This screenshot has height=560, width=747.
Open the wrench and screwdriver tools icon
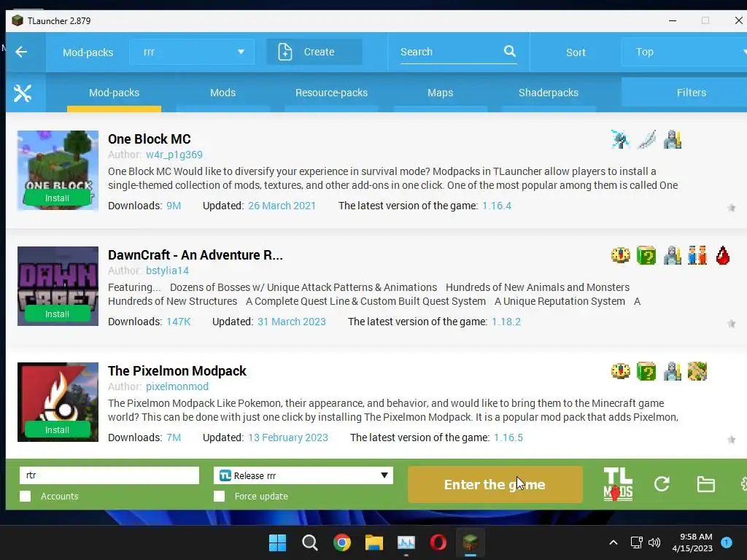coord(23,93)
